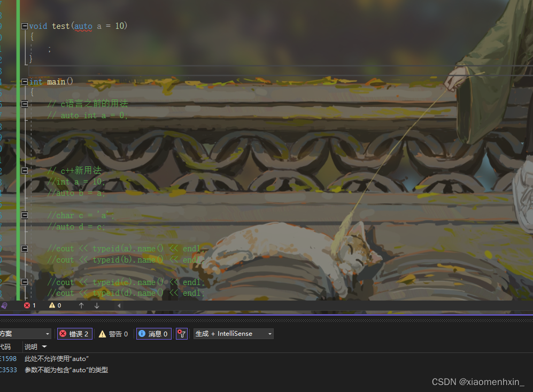Click the value 10 in test parameter
The height and width of the screenshot is (392, 533).
(x=119, y=26)
